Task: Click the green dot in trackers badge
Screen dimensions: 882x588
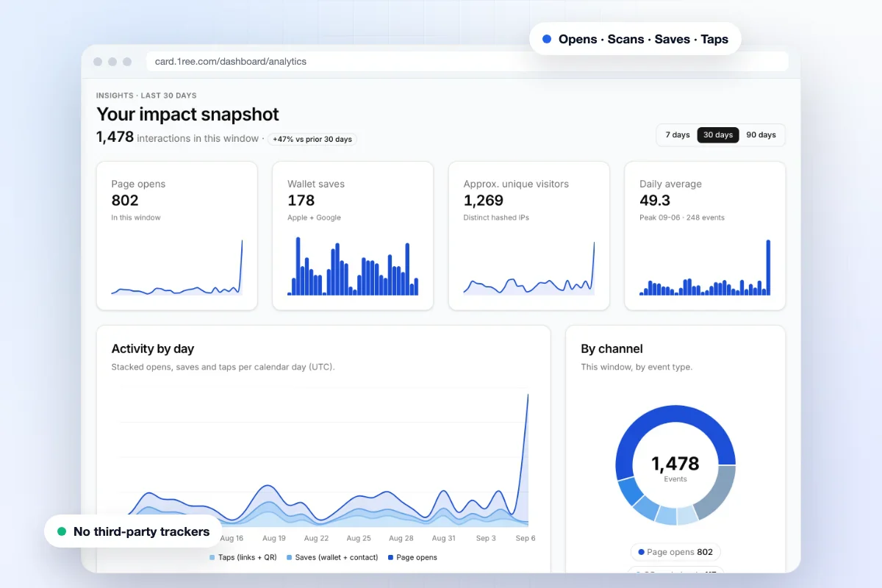Action: point(62,531)
